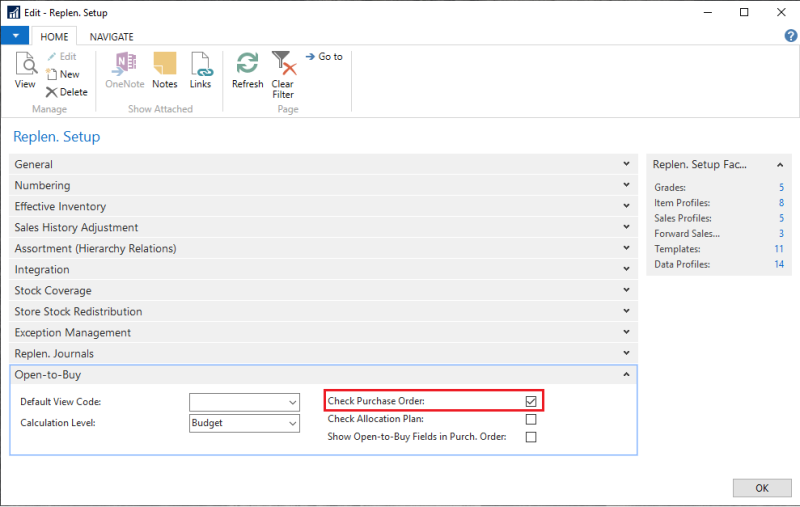Open the Help question mark icon
800x507 pixels.
tap(790, 35)
